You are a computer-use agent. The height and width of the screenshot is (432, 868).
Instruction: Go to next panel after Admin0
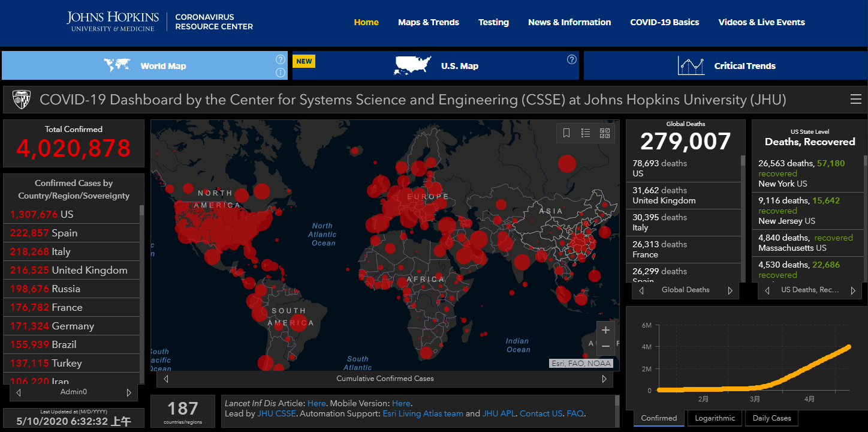[x=129, y=392]
